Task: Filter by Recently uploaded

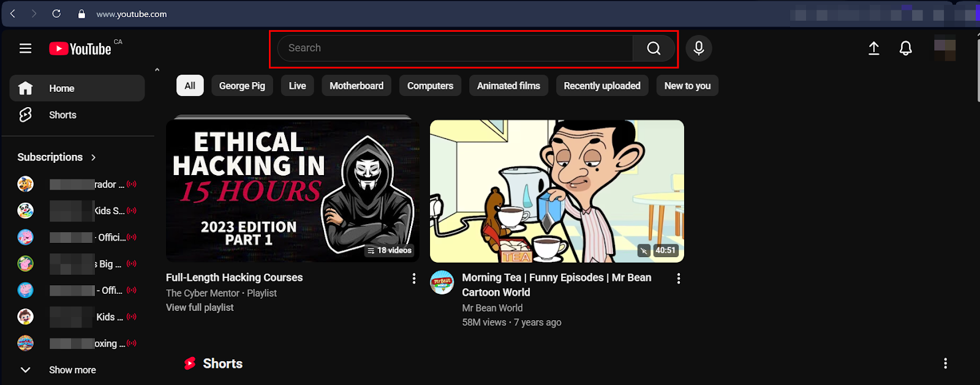Action: pyautogui.click(x=602, y=86)
